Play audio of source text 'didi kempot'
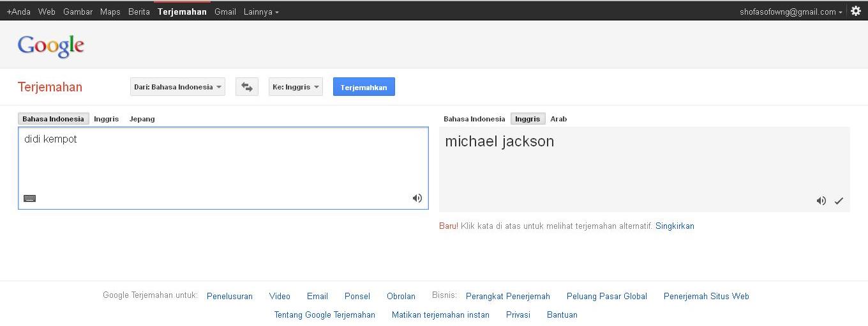 [x=417, y=198]
